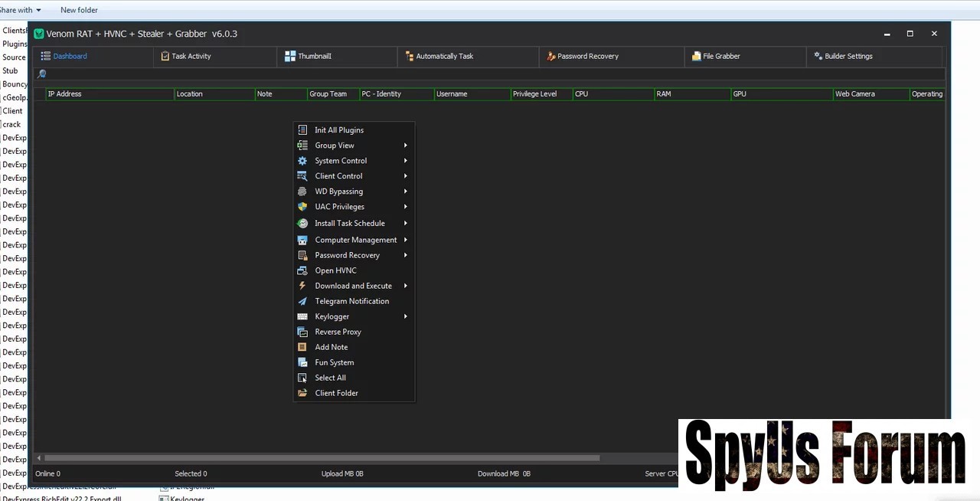Image resolution: width=980 pixels, height=501 pixels.
Task: Click the Fun System icon in the menu
Action: [302, 362]
